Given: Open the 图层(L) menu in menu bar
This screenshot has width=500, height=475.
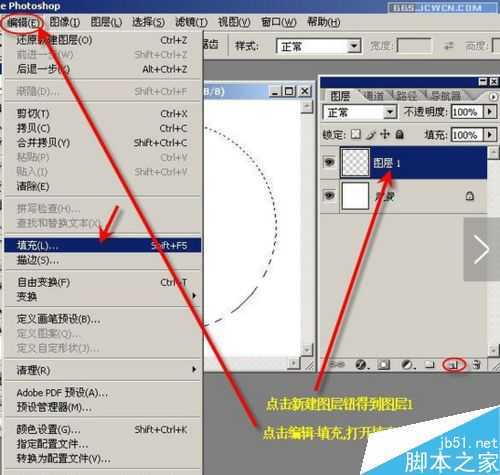Looking at the screenshot, I should click(x=106, y=22).
